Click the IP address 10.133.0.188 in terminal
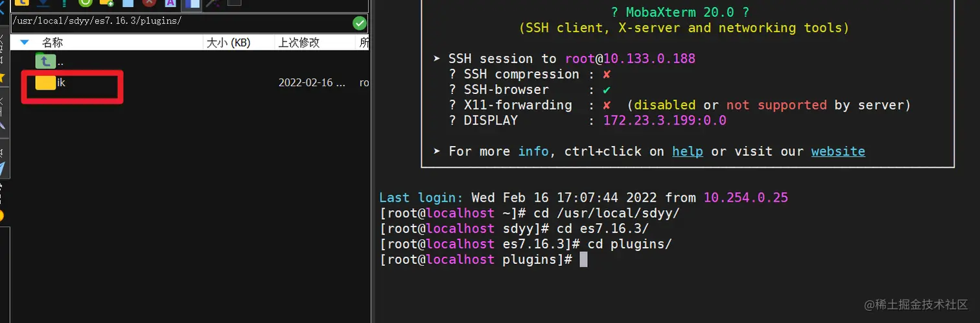 pyautogui.click(x=649, y=58)
